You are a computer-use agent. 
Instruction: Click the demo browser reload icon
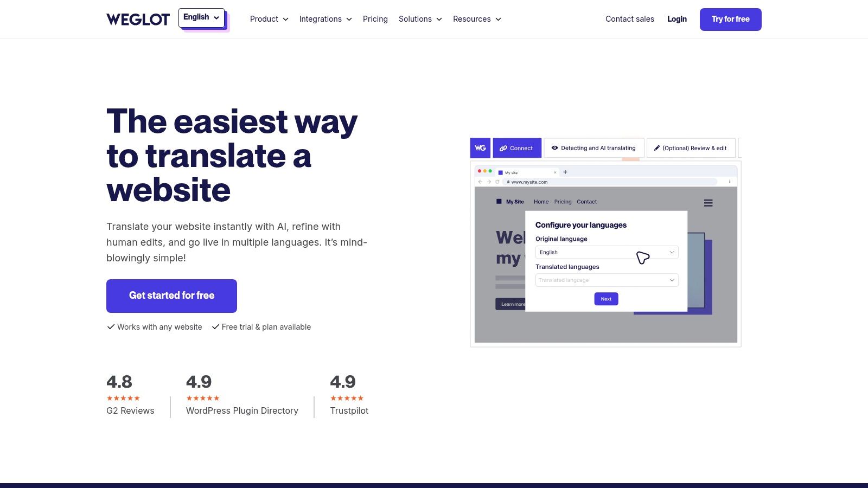497,182
